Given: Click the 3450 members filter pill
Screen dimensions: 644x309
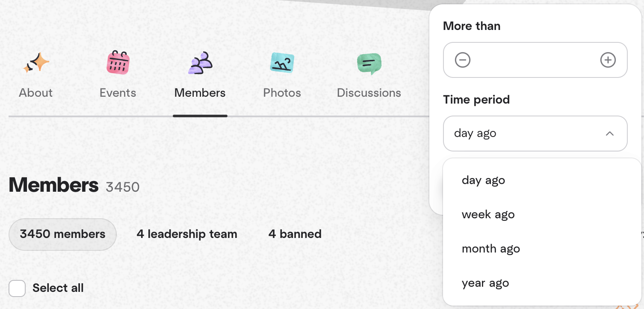Looking at the screenshot, I should [x=62, y=234].
